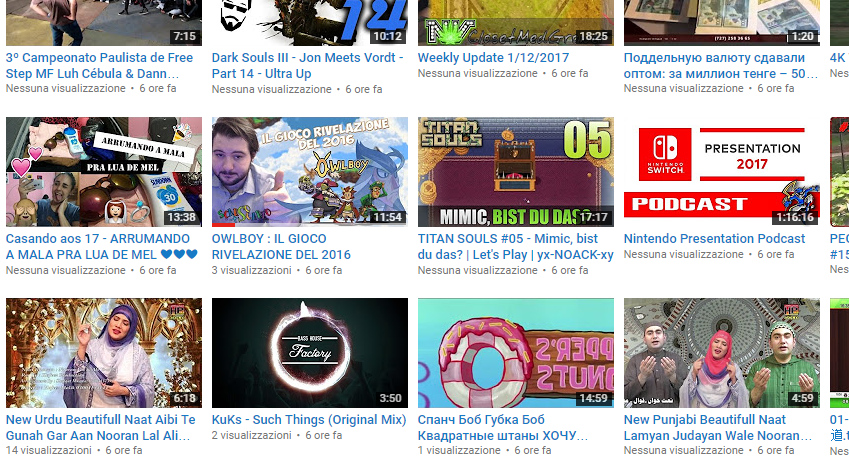Click '1 visualizzazione' under Спанч Боб video
The image size is (849, 463).
(459, 451)
